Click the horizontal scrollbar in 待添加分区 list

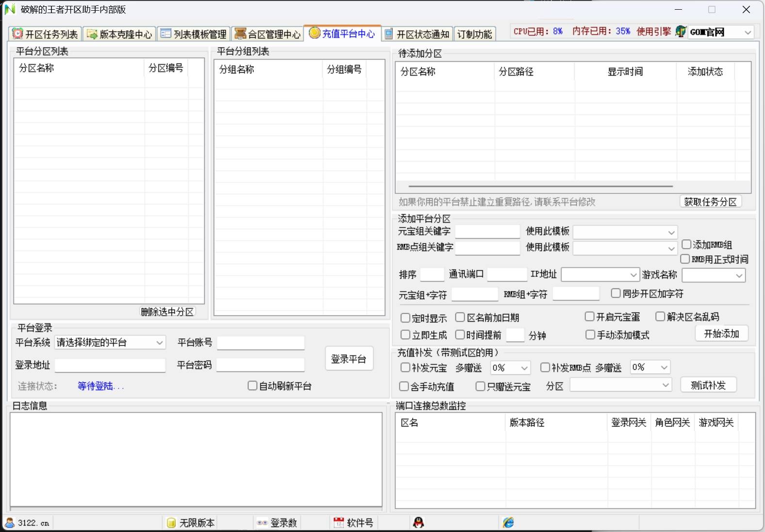[541, 186]
